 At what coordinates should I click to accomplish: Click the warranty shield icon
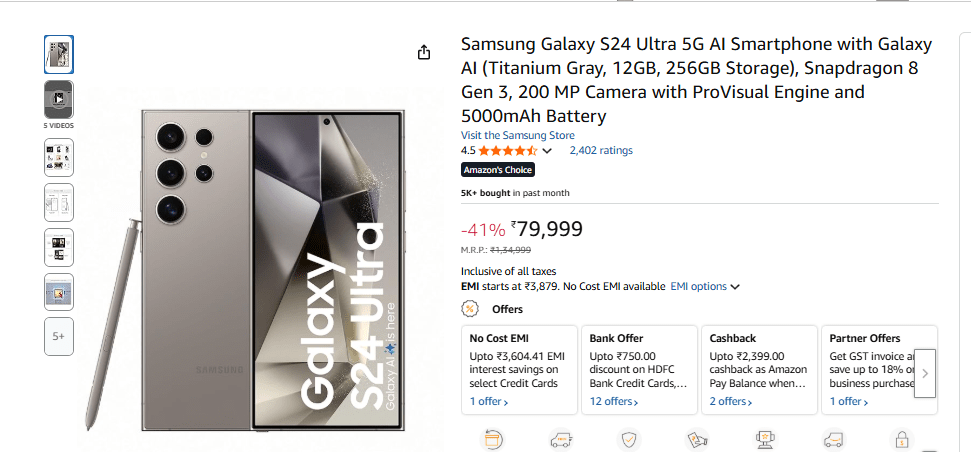pos(629,438)
